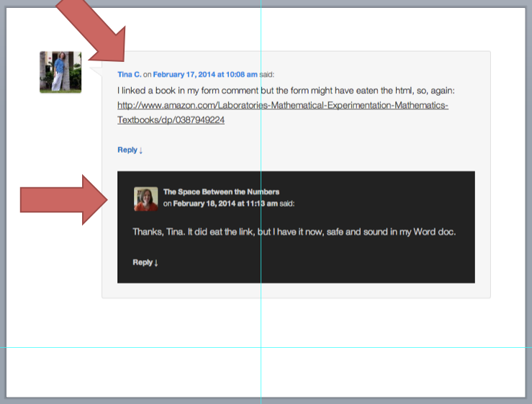This screenshot has width=532, height=404.
Task: Open the February 18, 2014 at 11:13 am permalink
Action: [225, 204]
